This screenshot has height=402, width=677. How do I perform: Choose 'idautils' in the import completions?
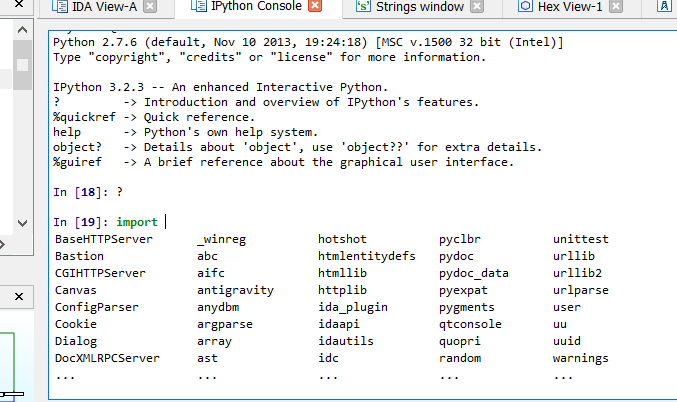tap(347, 341)
